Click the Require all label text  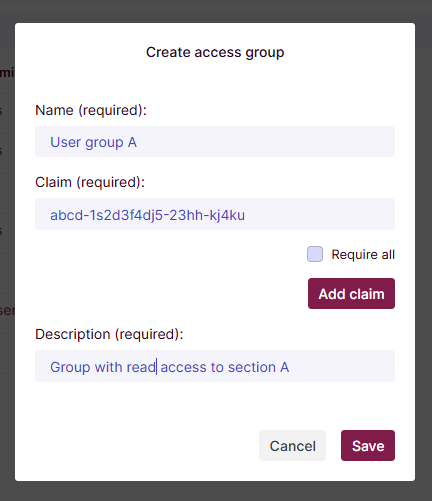click(x=363, y=255)
